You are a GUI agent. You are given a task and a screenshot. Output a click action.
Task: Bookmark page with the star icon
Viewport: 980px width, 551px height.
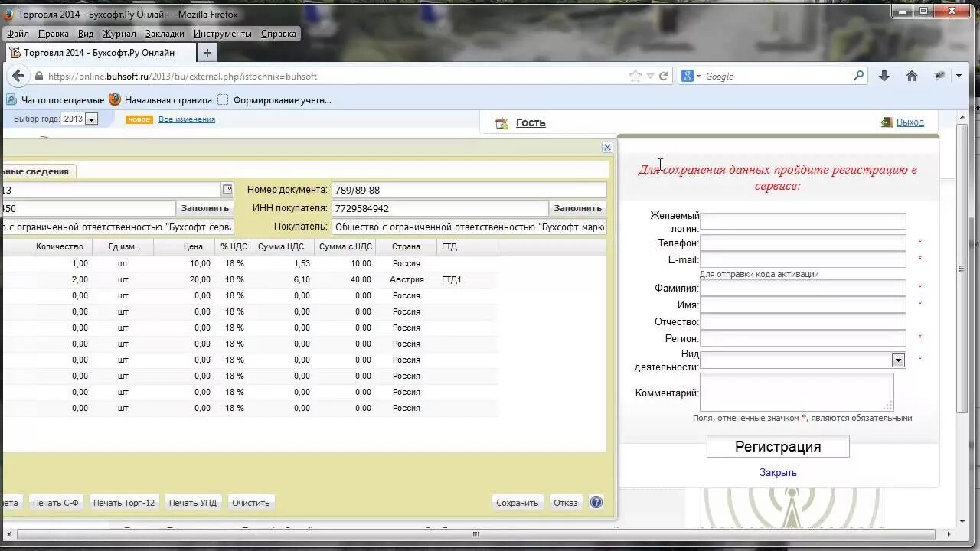(x=635, y=76)
